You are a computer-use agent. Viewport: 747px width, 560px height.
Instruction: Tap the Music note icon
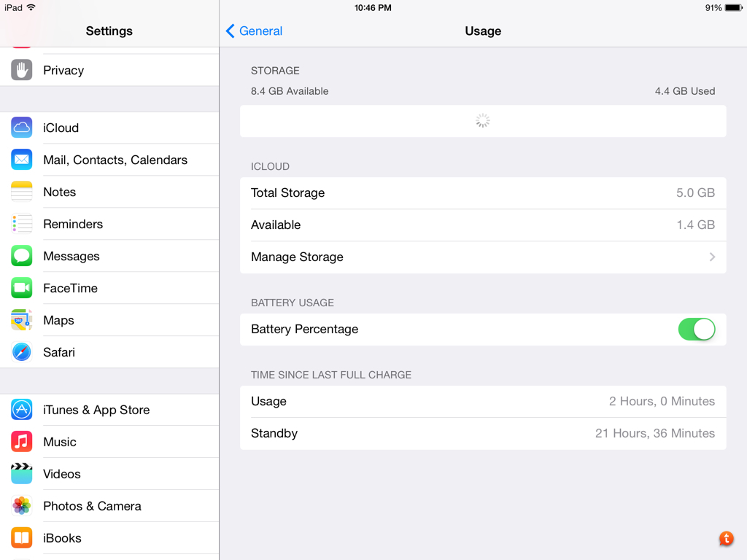point(21,441)
